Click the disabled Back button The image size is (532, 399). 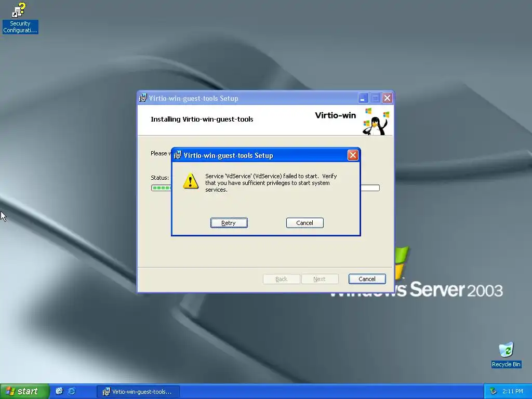click(281, 279)
